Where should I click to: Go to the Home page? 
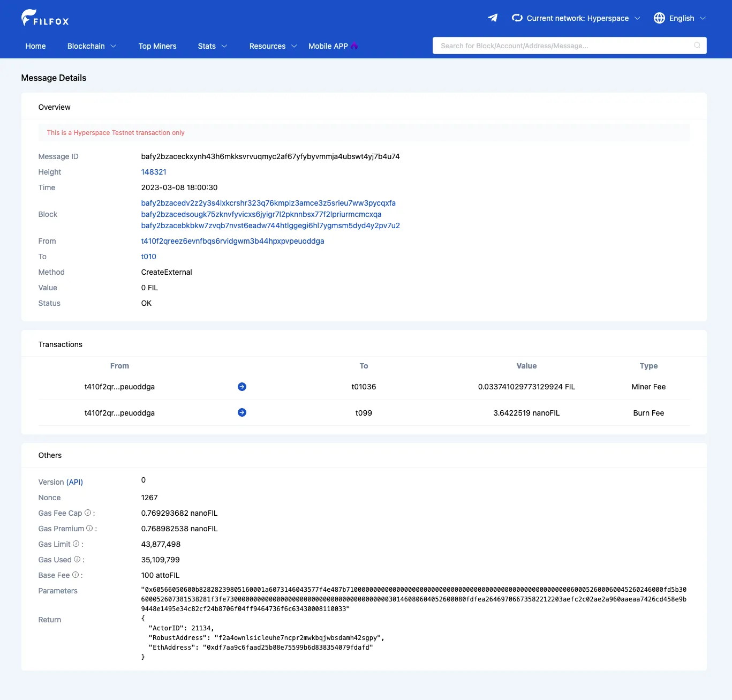pos(35,46)
